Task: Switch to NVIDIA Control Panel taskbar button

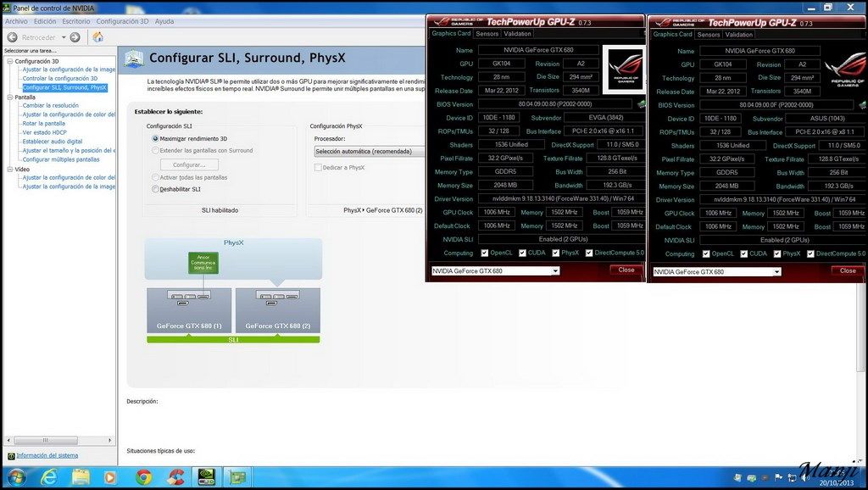Action: pos(207,477)
